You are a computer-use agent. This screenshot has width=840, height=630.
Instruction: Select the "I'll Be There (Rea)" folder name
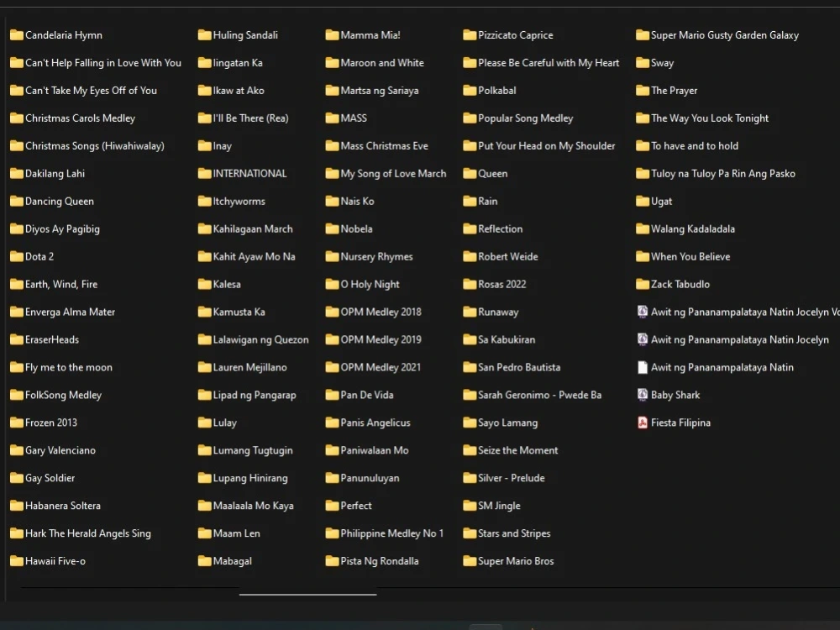(250, 118)
